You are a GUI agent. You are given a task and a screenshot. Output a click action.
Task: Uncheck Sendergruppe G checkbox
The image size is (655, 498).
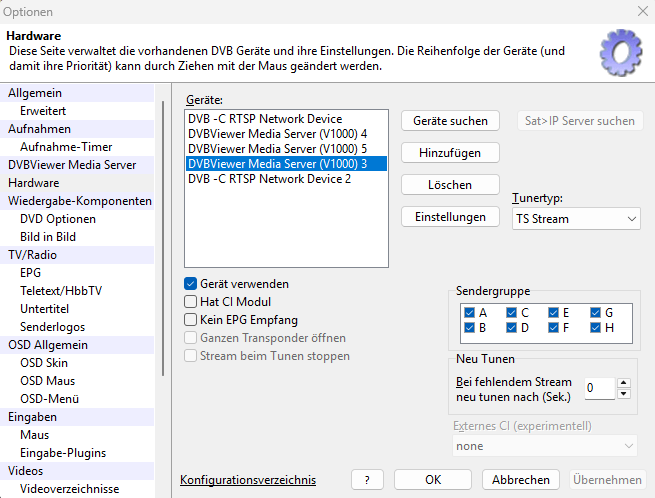[x=596, y=312]
